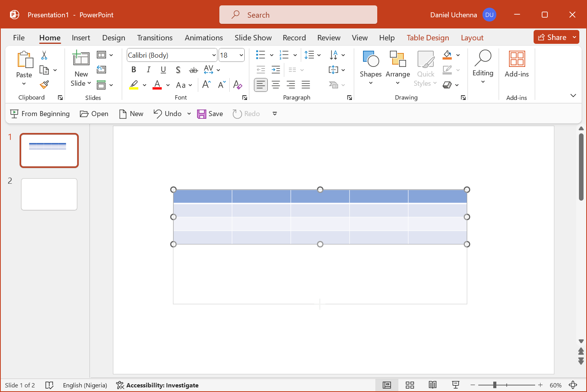Enable center text alignment
This screenshot has width=587, height=392.
coord(276,85)
